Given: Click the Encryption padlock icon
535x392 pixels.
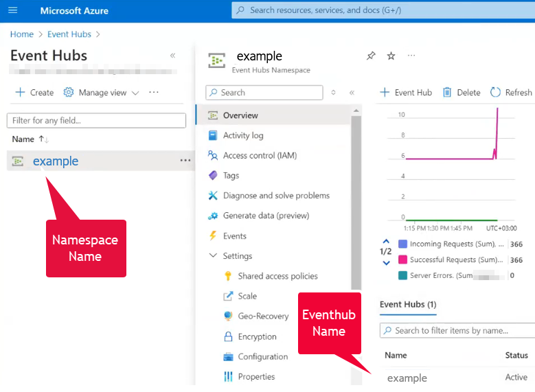Looking at the screenshot, I should tap(228, 336).
